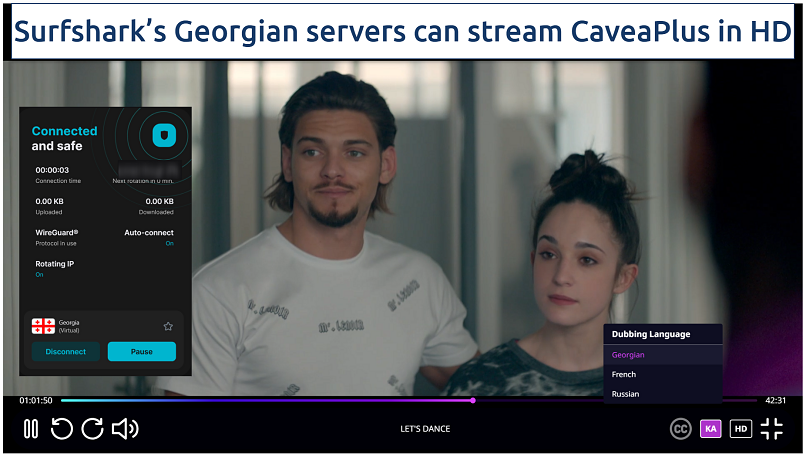Open the KA dubbing language selector
Viewport: 806px width, 457px height.
tap(710, 429)
